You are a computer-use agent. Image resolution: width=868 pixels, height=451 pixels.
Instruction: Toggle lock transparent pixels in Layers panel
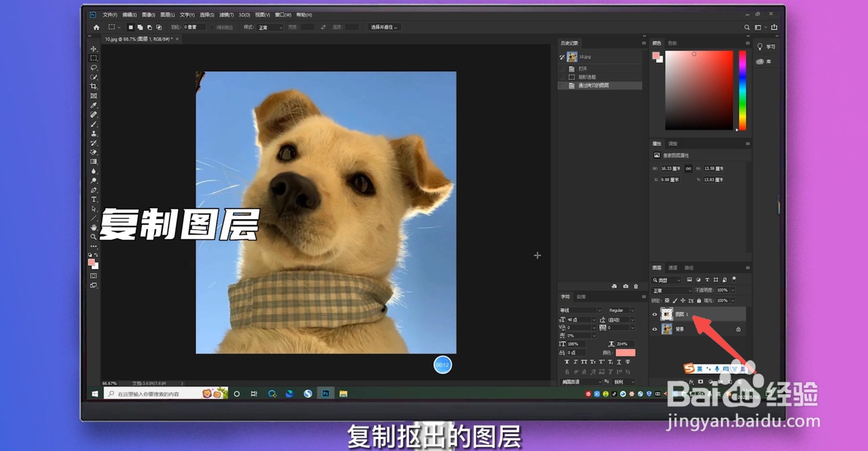click(x=667, y=300)
